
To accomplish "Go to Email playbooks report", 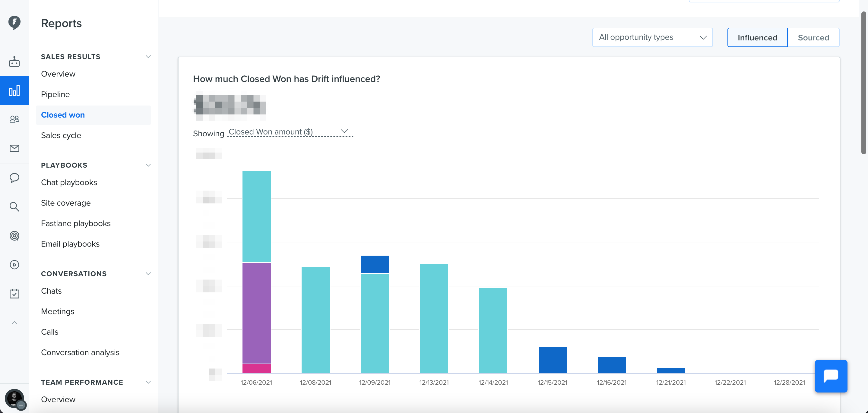I will (70, 244).
